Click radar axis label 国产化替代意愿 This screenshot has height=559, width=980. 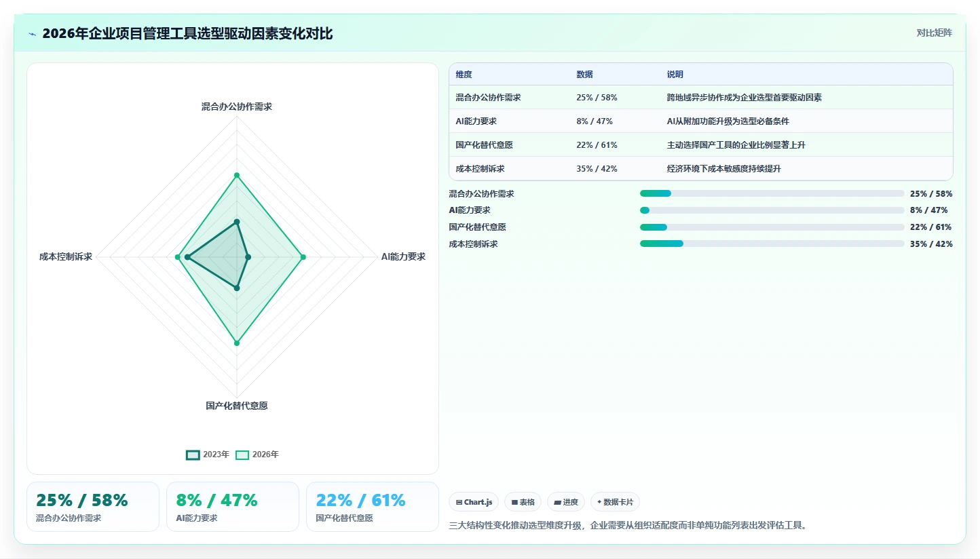pos(237,406)
